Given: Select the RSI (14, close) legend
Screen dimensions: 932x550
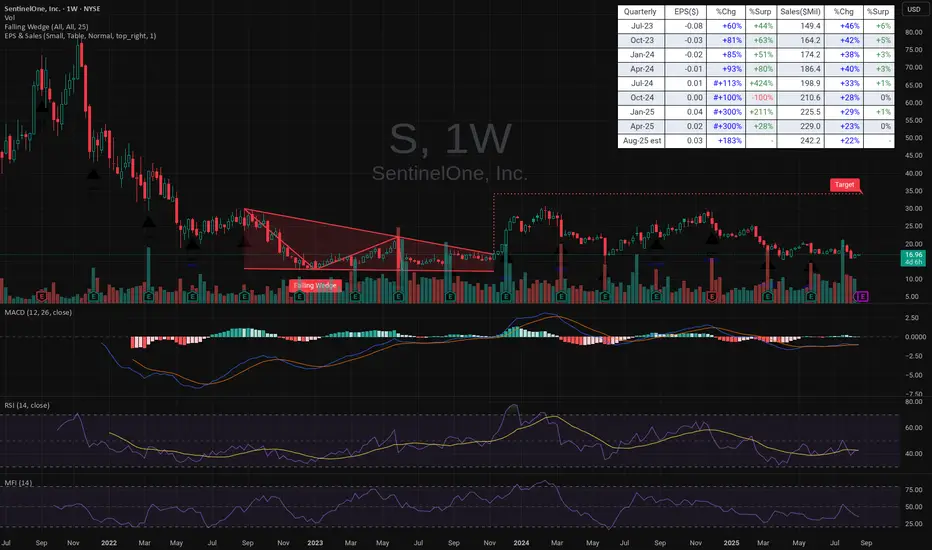Looking at the screenshot, I should click(x=27, y=406).
